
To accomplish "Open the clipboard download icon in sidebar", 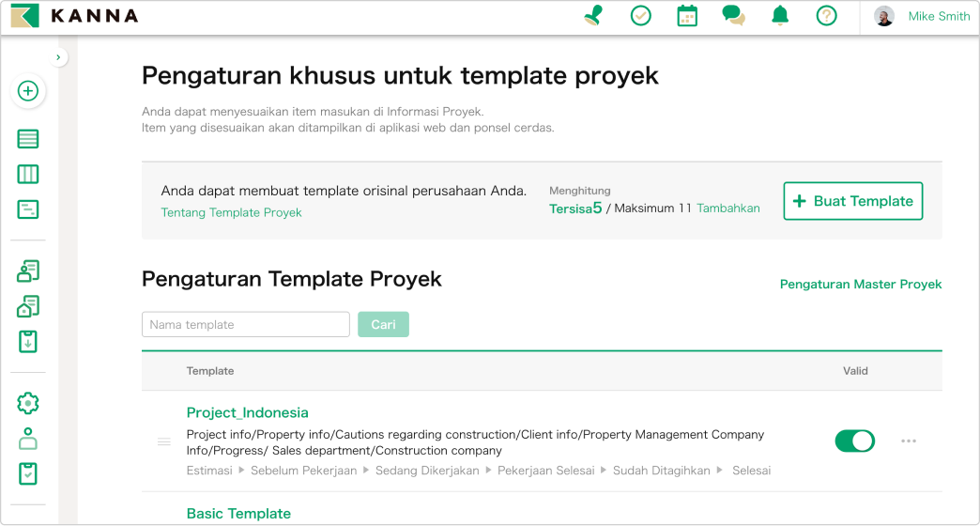I will [x=27, y=342].
